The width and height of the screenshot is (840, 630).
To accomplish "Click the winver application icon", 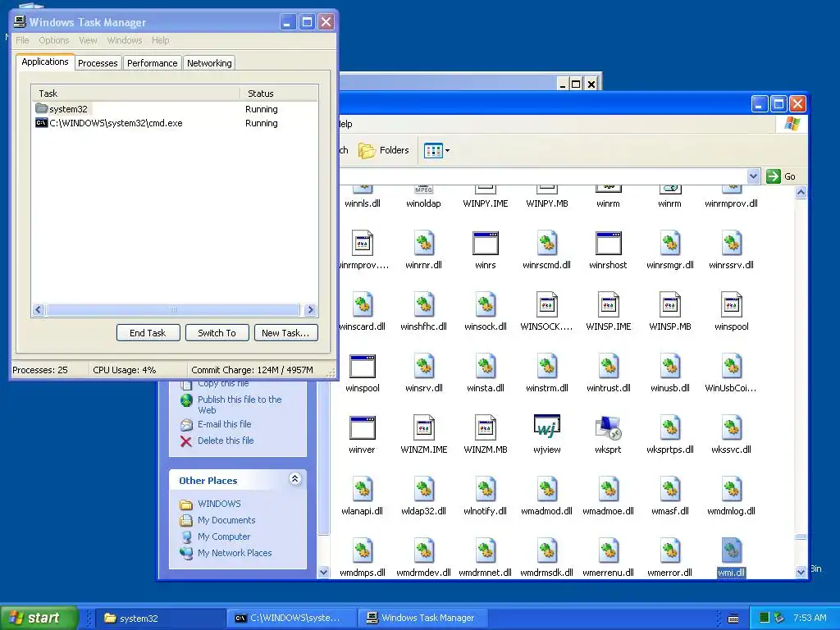I will pos(362,428).
